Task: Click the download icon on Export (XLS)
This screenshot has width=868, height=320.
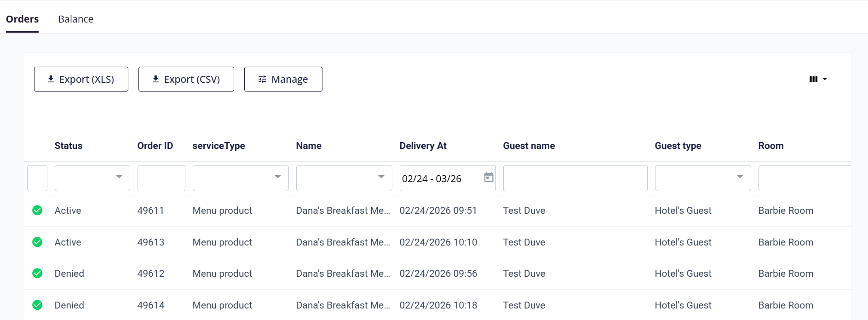Action: 51,79
